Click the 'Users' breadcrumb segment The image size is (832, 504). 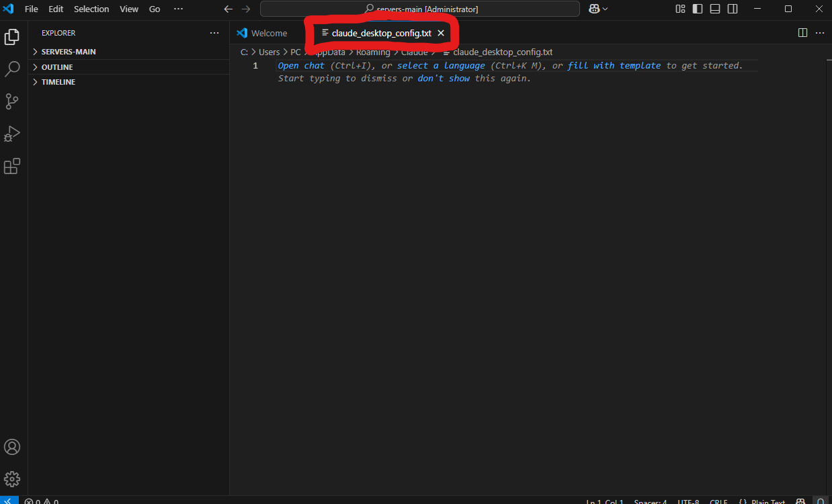[269, 52]
